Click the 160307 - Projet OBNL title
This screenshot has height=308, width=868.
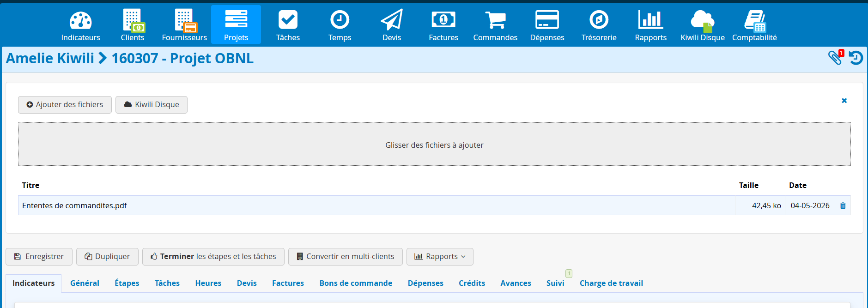(x=182, y=58)
